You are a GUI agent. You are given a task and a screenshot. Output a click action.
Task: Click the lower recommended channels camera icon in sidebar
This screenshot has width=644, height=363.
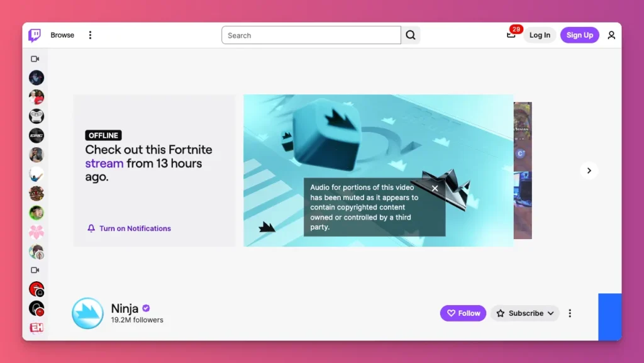pyautogui.click(x=35, y=270)
